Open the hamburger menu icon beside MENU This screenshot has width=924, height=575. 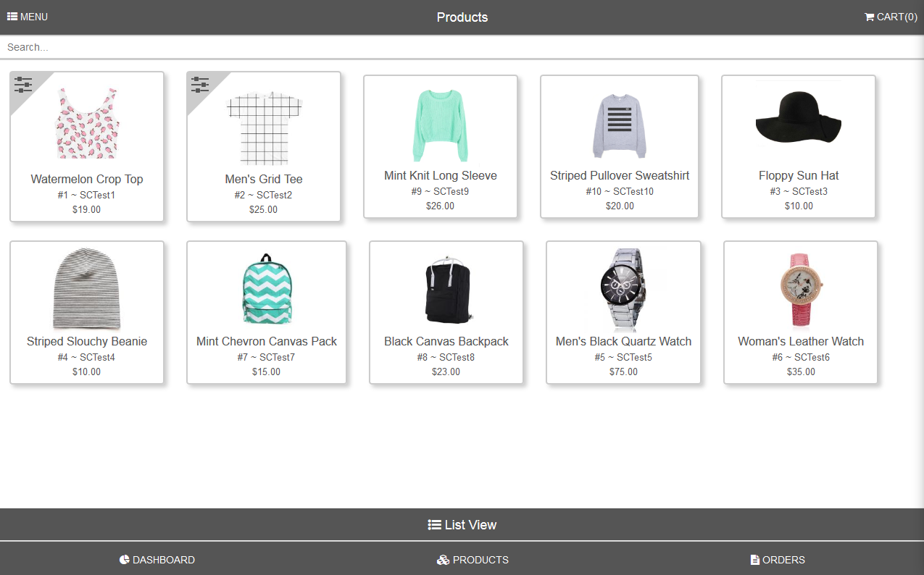coord(12,17)
